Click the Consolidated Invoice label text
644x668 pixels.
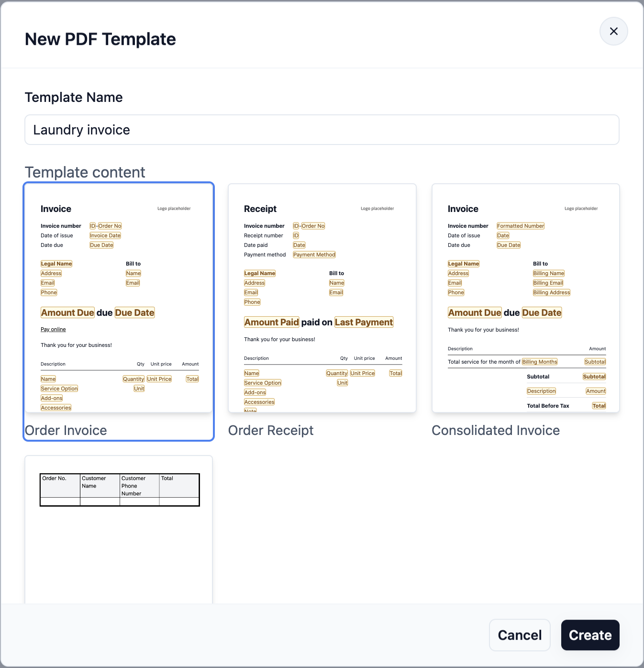pos(496,430)
